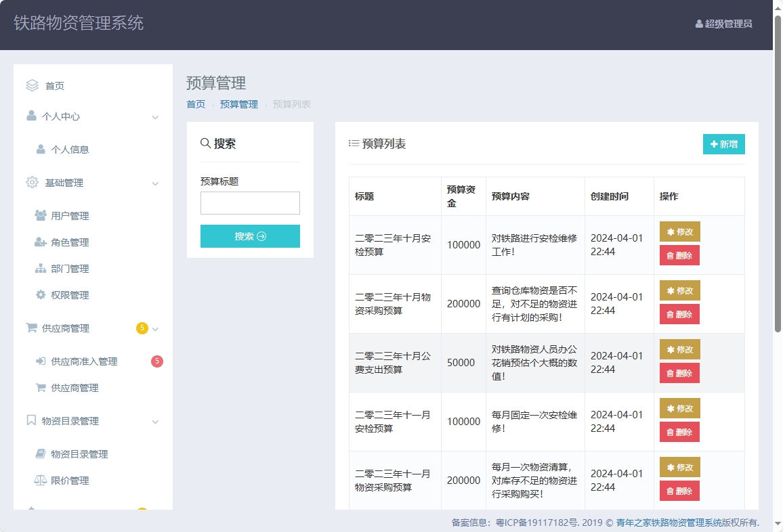Click the magnifier icon in the 搜索 panel

click(x=205, y=142)
